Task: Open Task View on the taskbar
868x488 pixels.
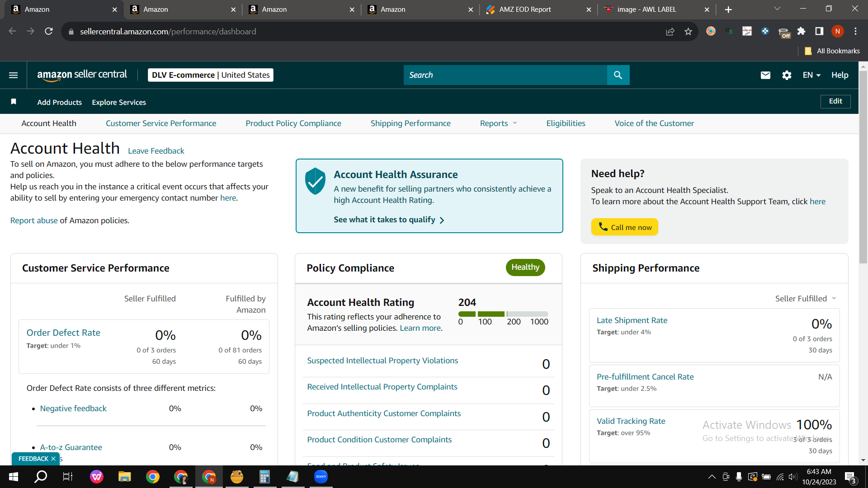Action: pyautogui.click(x=68, y=477)
